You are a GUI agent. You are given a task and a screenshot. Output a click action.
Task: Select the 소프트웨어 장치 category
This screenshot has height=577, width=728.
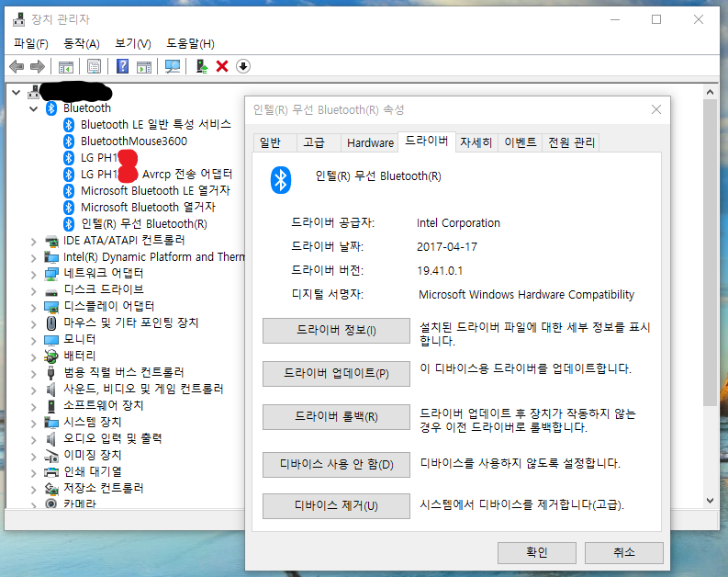point(103,405)
